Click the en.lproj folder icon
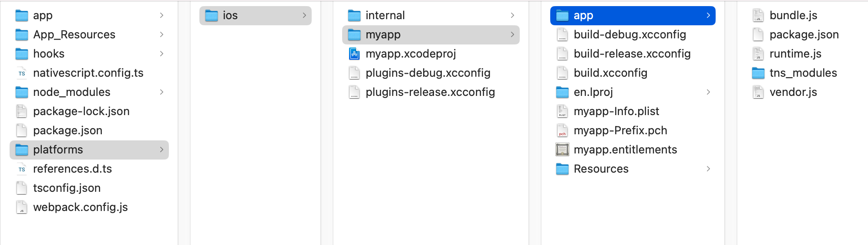The image size is (868, 245). [562, 92]
